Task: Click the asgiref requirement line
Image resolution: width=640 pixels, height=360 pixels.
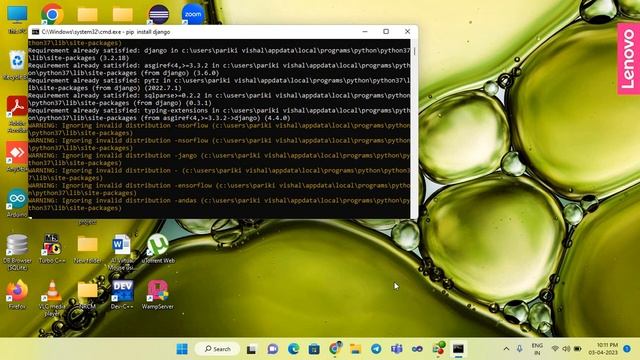Action: (219, 69)
